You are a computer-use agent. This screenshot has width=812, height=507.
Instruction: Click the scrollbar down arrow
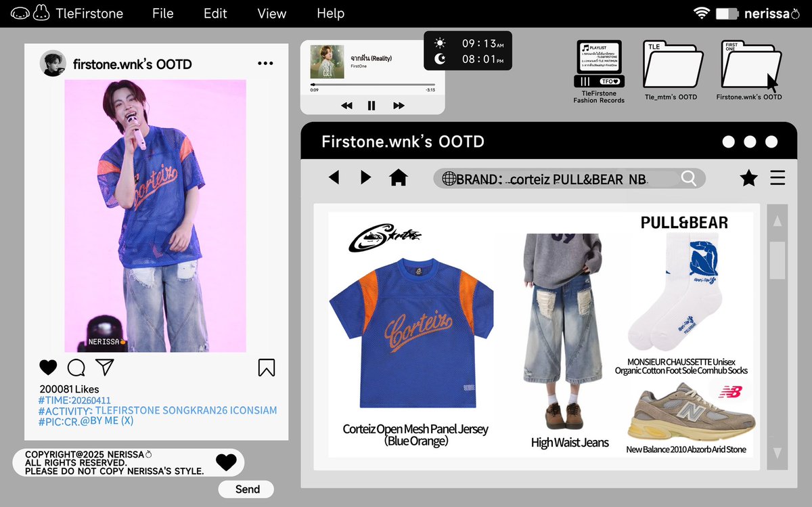[777, 453]
